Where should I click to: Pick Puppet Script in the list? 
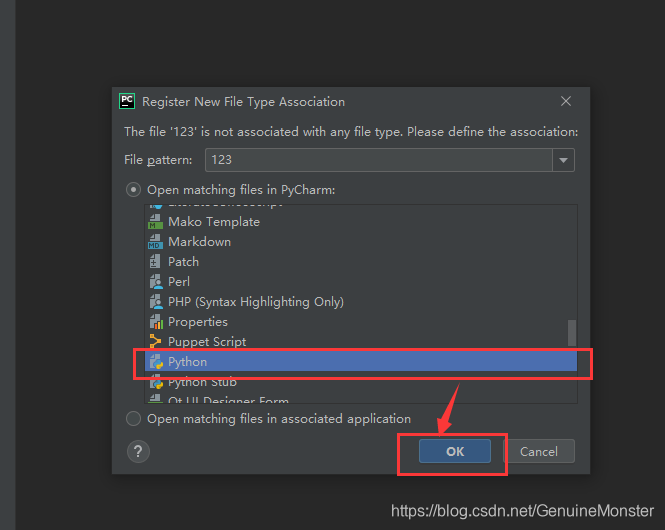click(360, 342)
